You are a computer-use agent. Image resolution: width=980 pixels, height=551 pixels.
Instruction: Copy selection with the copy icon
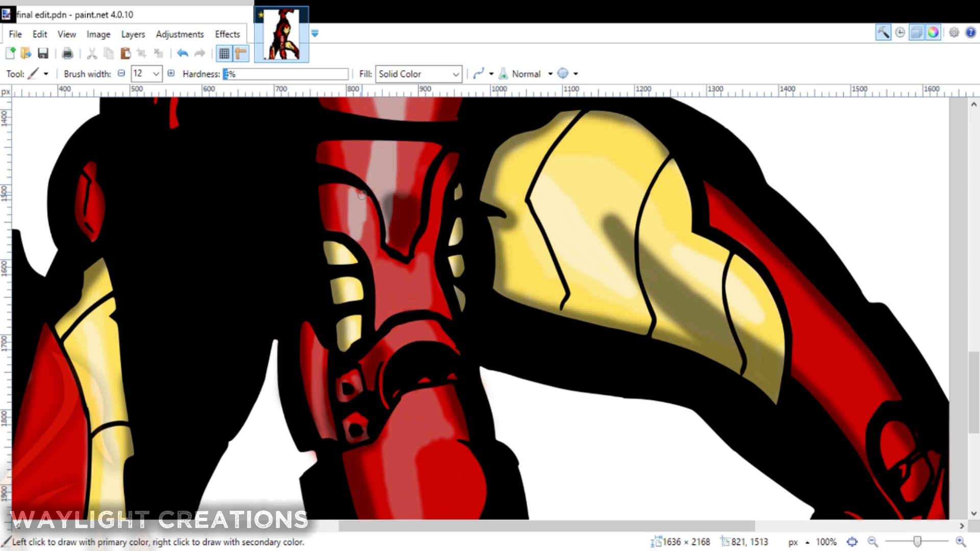click(109, 53)
